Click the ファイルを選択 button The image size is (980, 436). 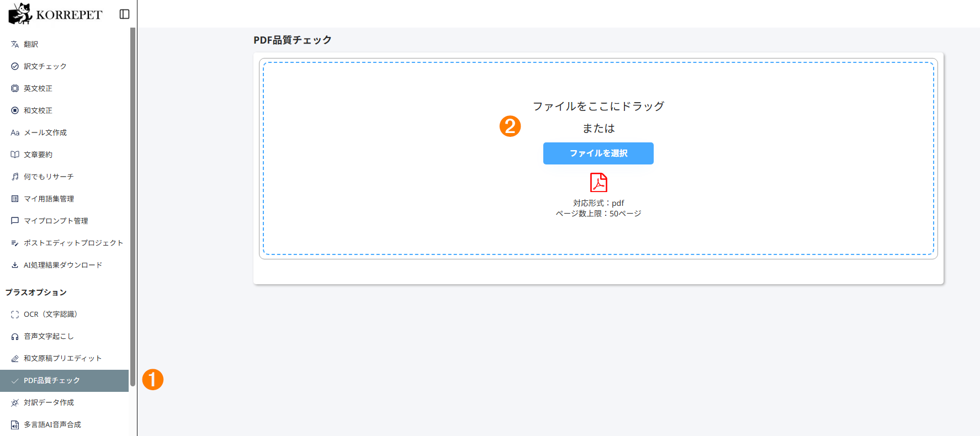click(598, 153)
